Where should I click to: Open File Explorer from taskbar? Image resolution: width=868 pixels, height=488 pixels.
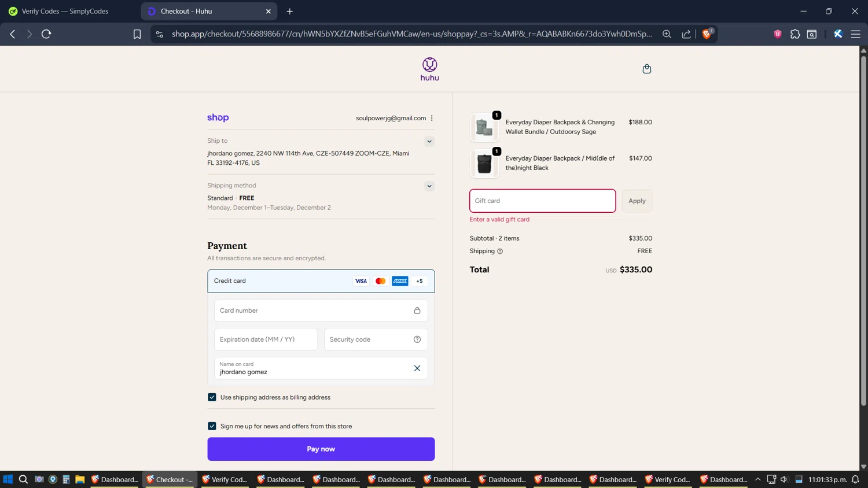(x=80, y=479)
